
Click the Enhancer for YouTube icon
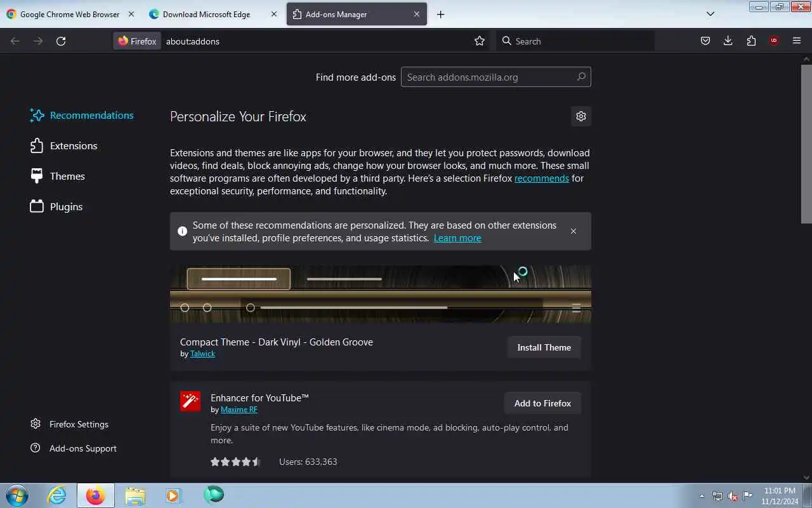pos(190,401)
